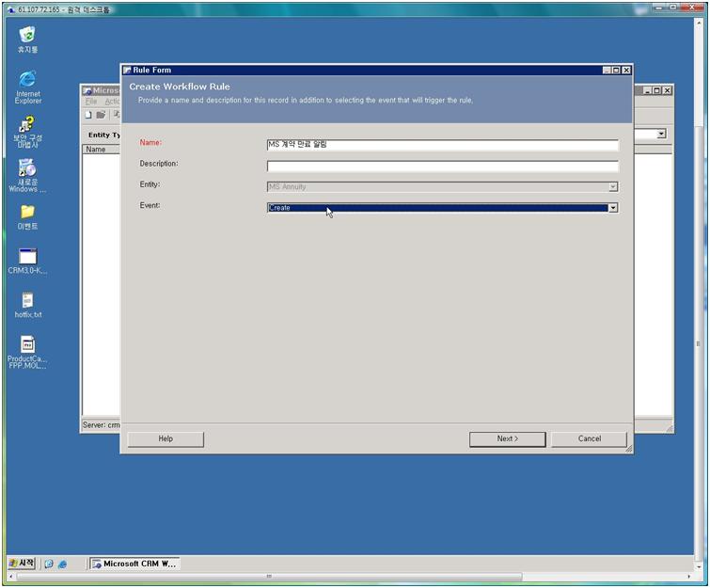Click the Name text field

coord(442,145)
